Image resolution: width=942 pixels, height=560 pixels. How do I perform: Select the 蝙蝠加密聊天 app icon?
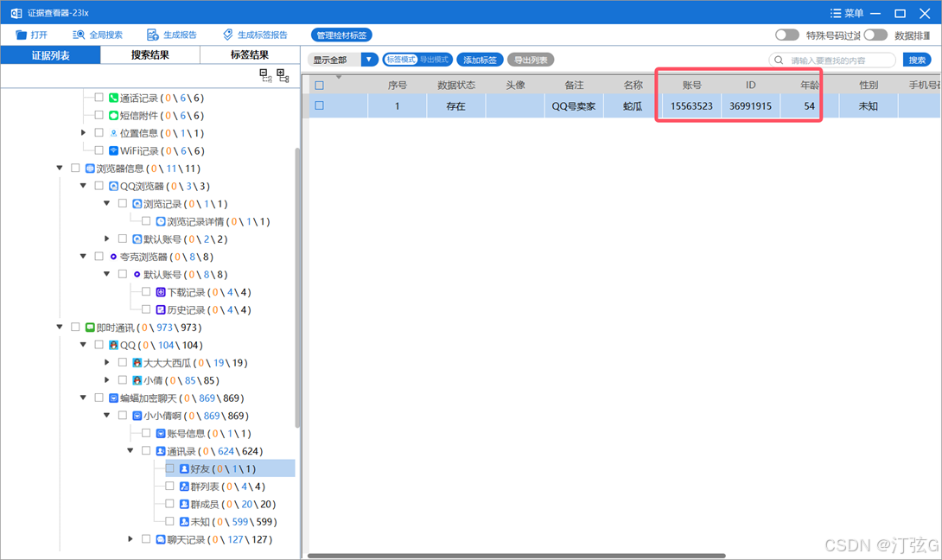click(113, 398)
